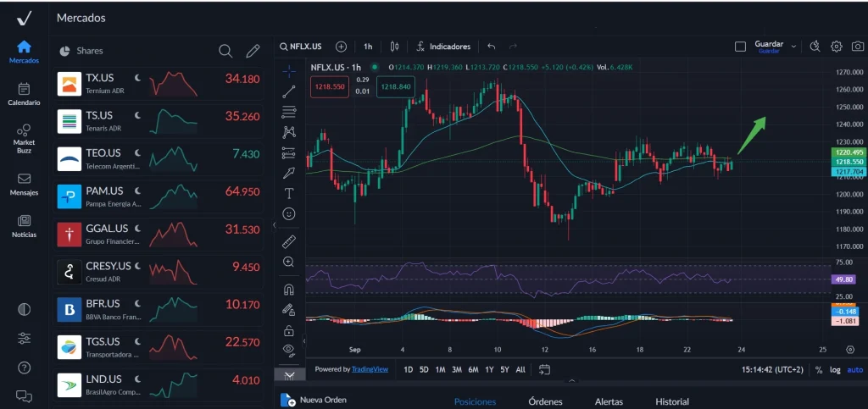
Task: Select the Text annotation tool
Action: point(289,194)
